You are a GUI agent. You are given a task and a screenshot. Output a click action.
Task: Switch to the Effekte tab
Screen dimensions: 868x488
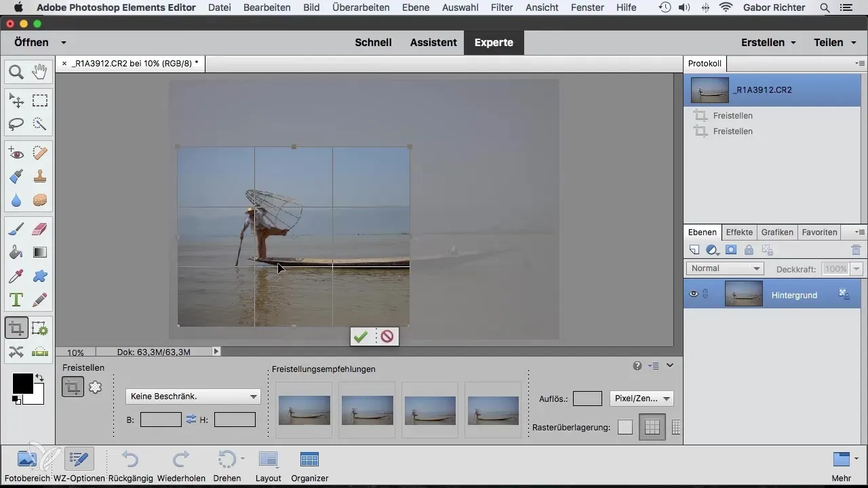pos(739,232)
